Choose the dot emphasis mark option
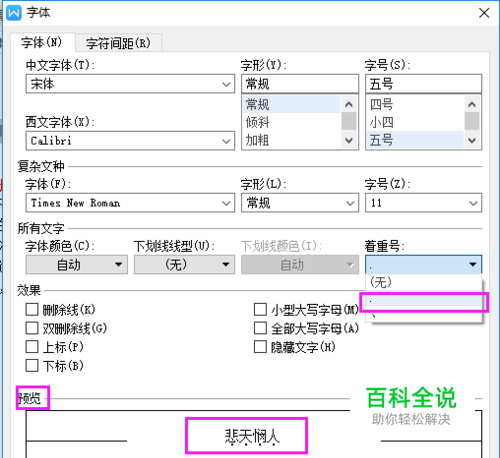The height and width of the screenshot is (458, 500). [423, 301]
